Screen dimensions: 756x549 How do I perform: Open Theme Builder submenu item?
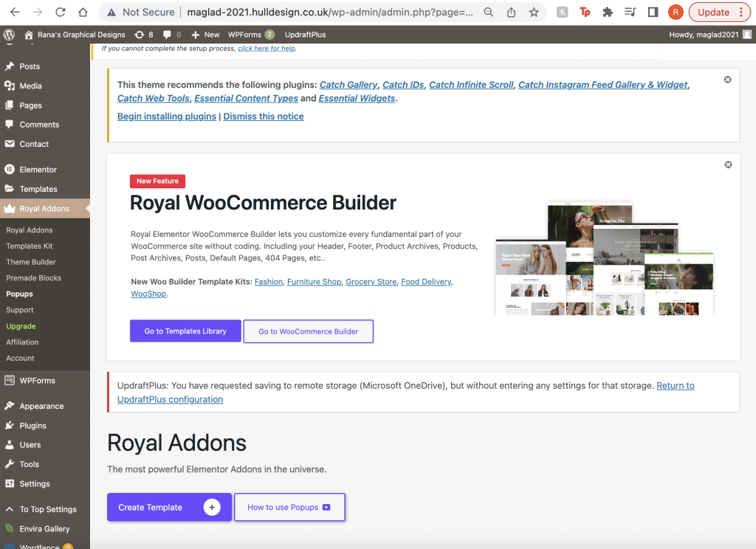(x=31, y=262)
